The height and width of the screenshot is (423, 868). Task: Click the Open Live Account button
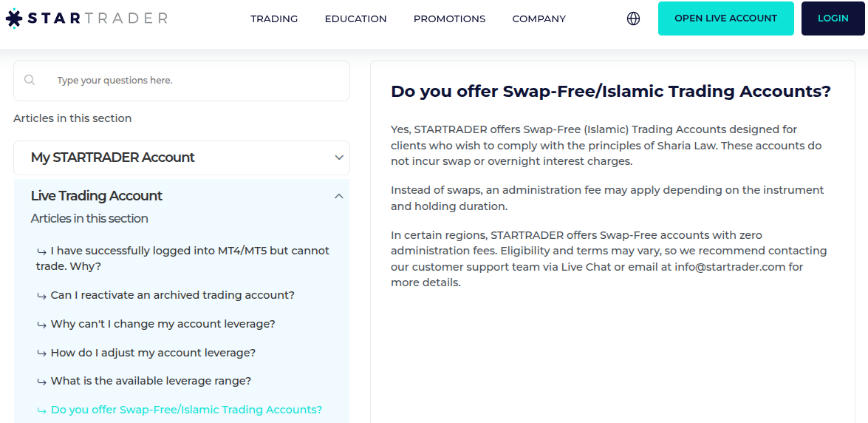coord(725,18)
